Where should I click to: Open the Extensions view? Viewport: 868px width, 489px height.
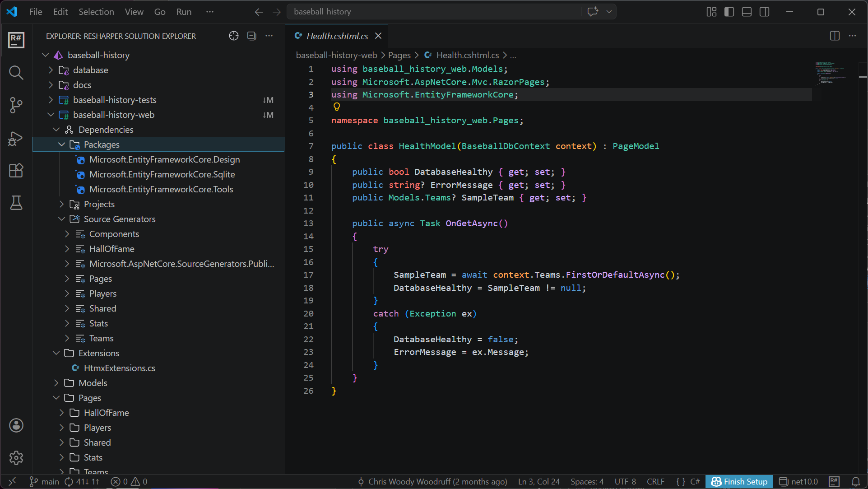click(16, 171)
